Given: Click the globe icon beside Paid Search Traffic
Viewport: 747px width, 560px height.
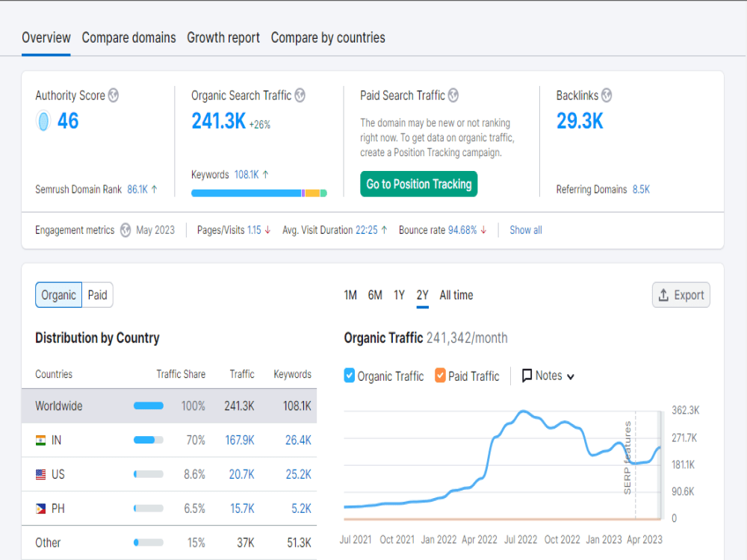Looking at the screenshot, I should click(453, 96).
